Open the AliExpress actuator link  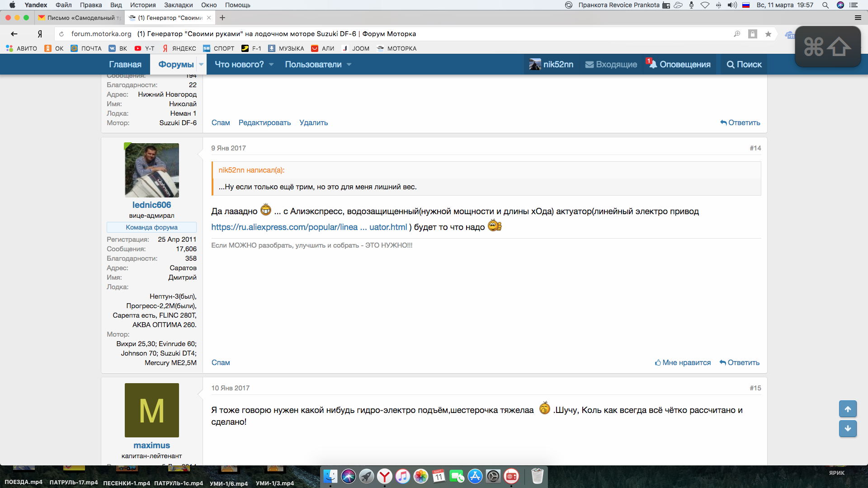pyautogui.click(x=309, y=227)
